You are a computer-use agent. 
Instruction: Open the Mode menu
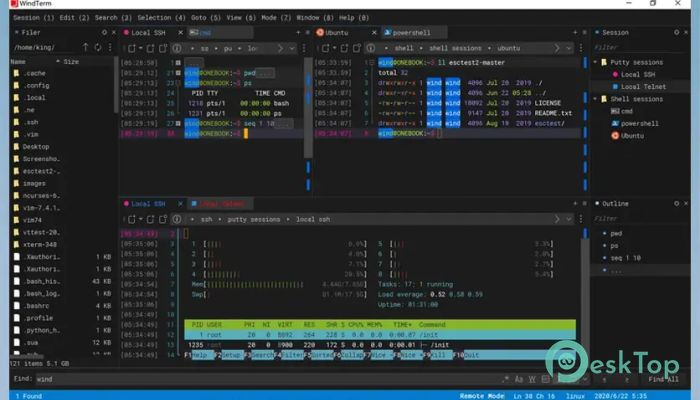pos(276,18)
